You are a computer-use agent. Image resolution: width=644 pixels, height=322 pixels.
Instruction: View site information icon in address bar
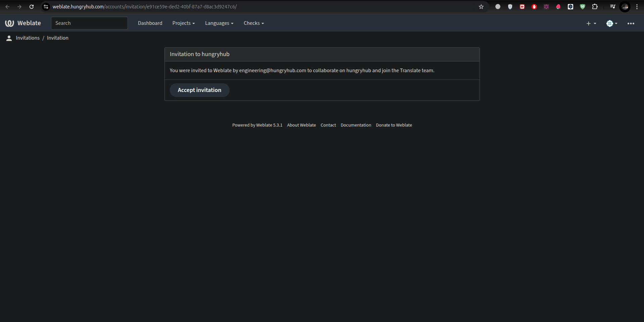[x=46, y=7]
